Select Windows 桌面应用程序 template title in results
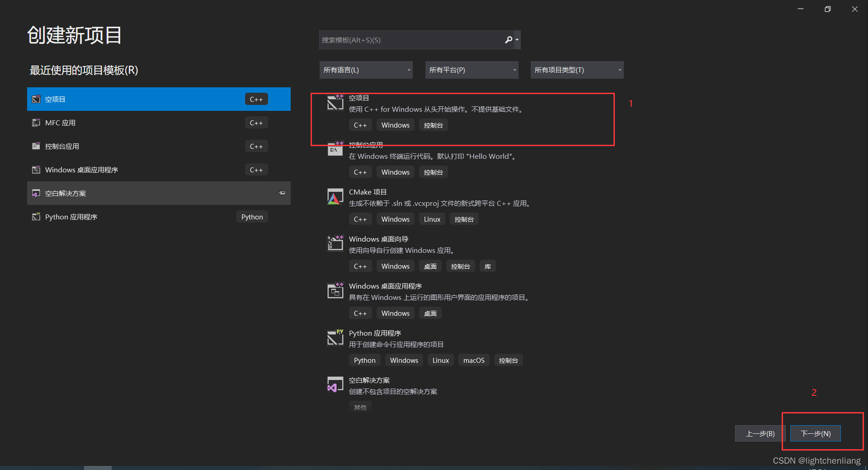Viewport: 868px width, 470px height. pos(385,286)
